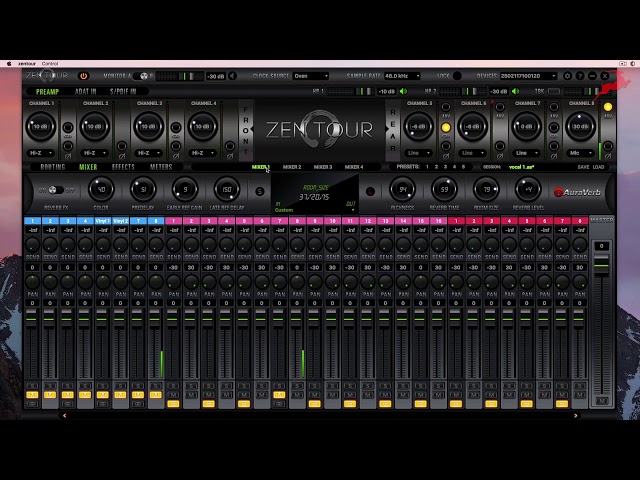
Task: Toggle Channel 1 upper round link button
Action: (68, 128)
